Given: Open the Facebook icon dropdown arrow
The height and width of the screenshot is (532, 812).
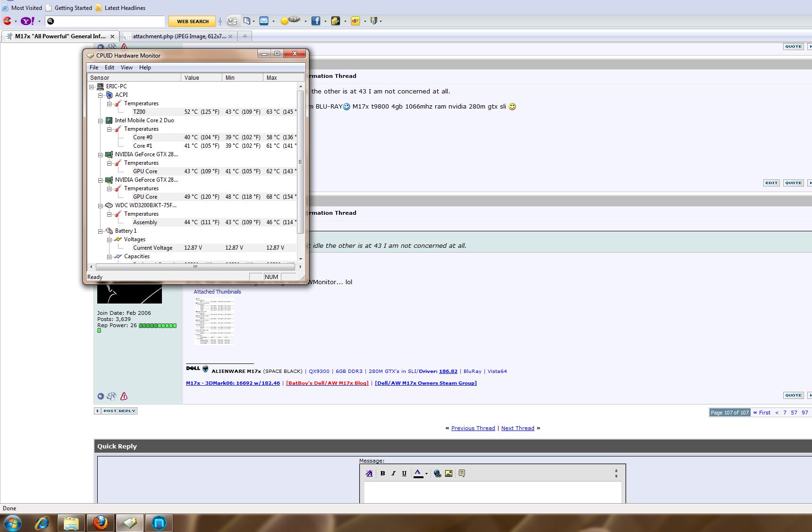Looking at the screenshot, I should pos(325,21).
